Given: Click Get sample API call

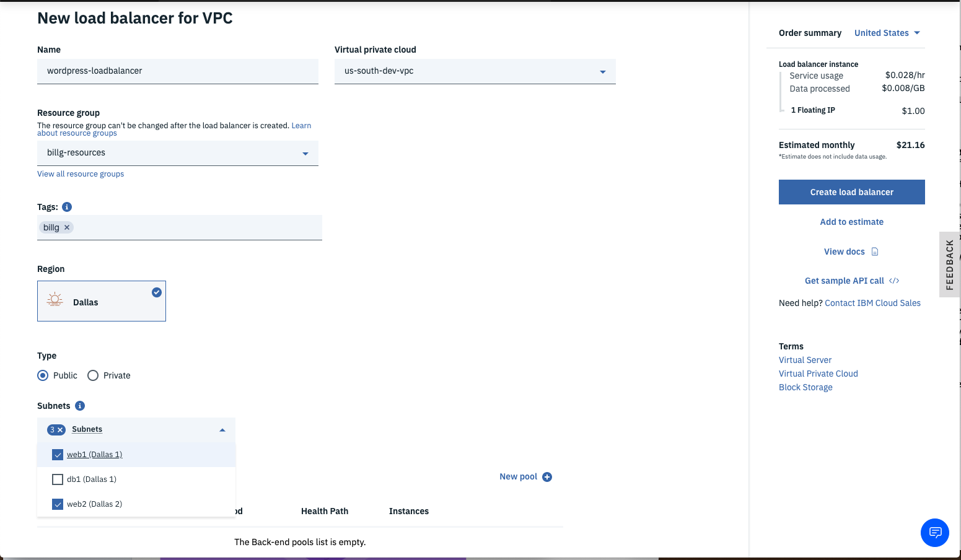Looking at the screenshot, I should 845,281.
